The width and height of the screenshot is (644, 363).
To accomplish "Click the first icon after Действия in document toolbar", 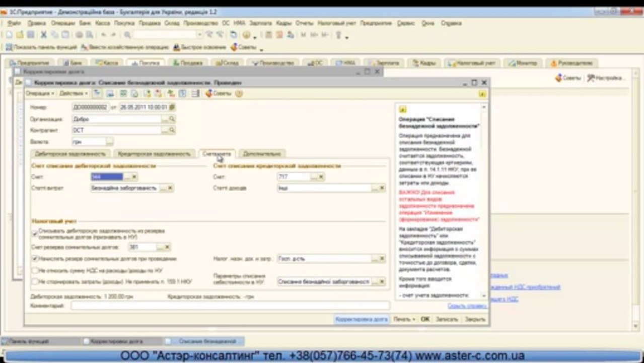I will pos(97,93).
